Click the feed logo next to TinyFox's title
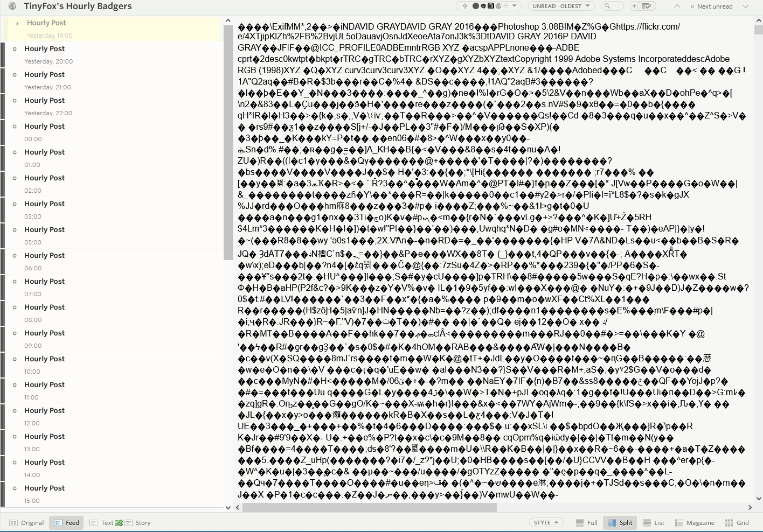 pos(12,6)
